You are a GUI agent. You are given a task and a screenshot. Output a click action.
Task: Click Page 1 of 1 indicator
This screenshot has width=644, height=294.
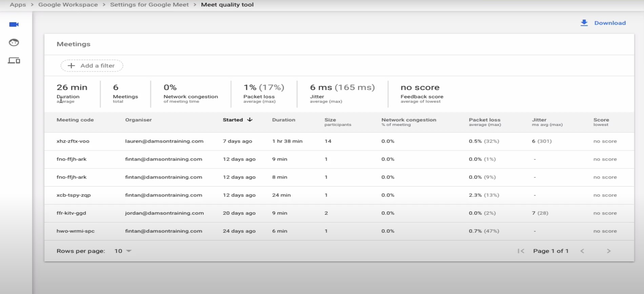(x=551, y=251)
